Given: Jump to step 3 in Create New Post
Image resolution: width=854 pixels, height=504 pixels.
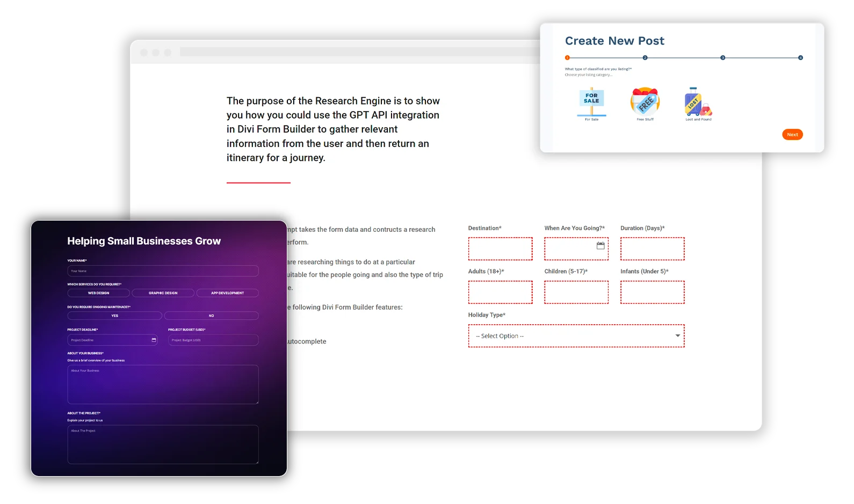Looking at the screenshot, I should pyautogui.click(x=723, y=57).
